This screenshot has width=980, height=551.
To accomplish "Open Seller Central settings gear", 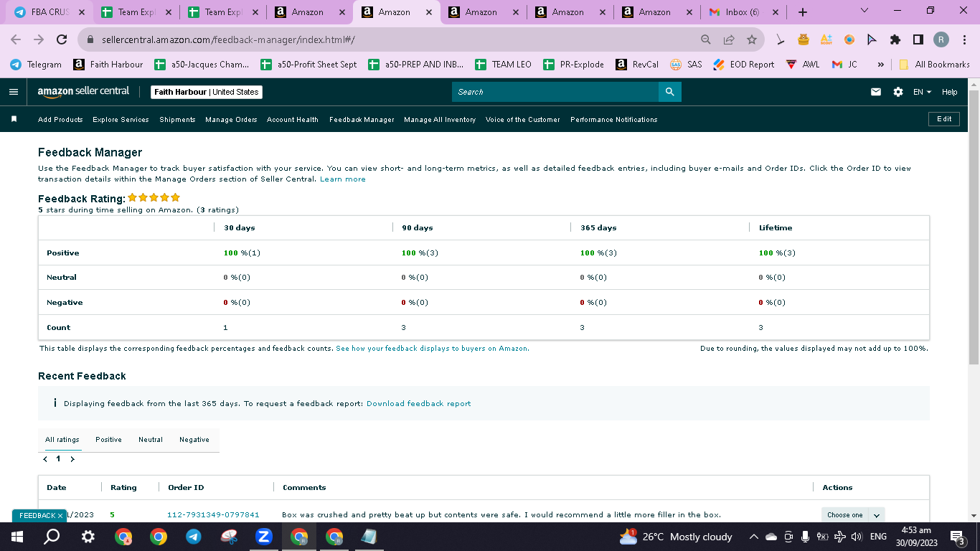I will 898,92.
